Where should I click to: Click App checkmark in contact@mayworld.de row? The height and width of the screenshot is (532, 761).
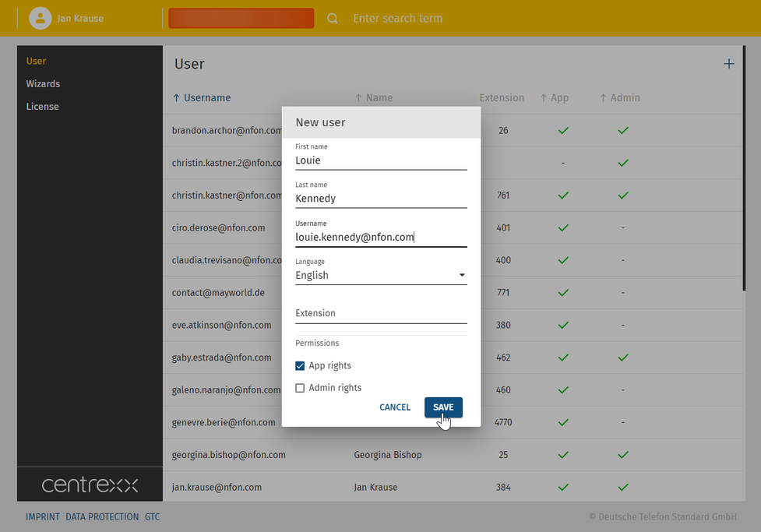click(x=563, y=293)
